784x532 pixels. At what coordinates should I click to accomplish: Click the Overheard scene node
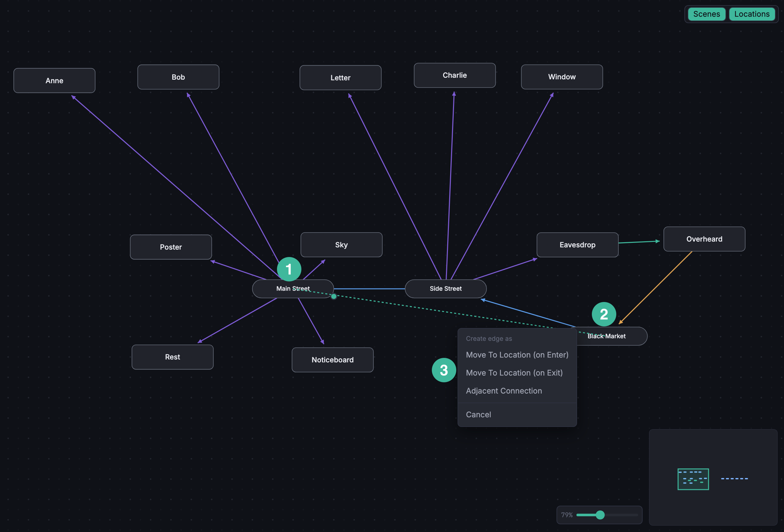pos(704,239)
